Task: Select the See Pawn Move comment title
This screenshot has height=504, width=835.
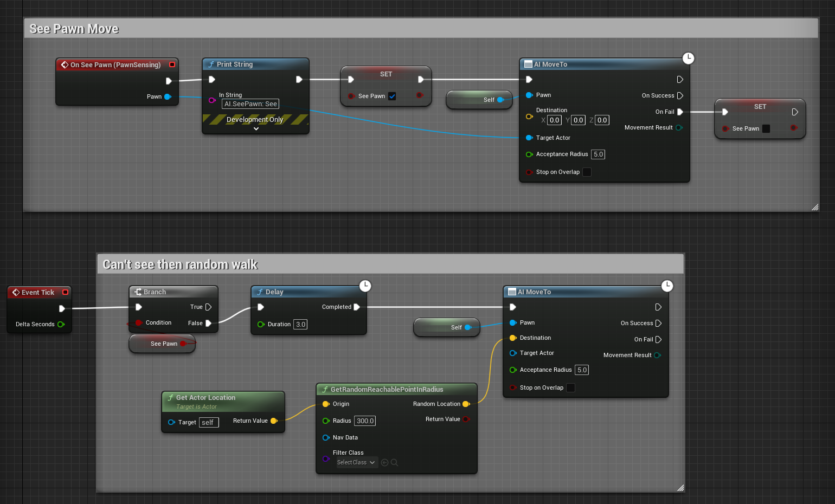Action: tap(74, 29)
